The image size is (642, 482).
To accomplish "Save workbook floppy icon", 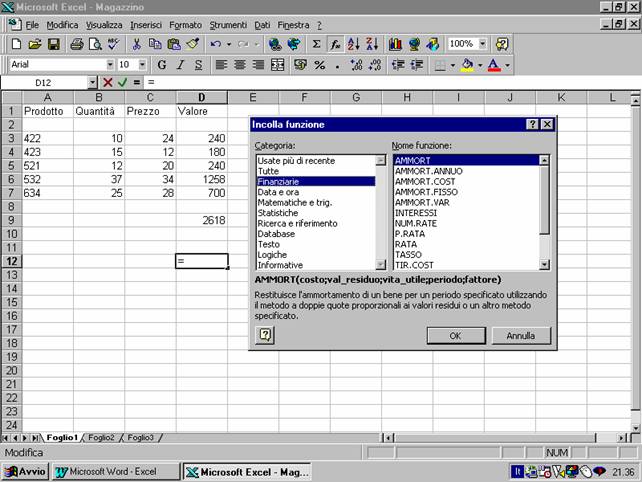I will coord(54,44).
